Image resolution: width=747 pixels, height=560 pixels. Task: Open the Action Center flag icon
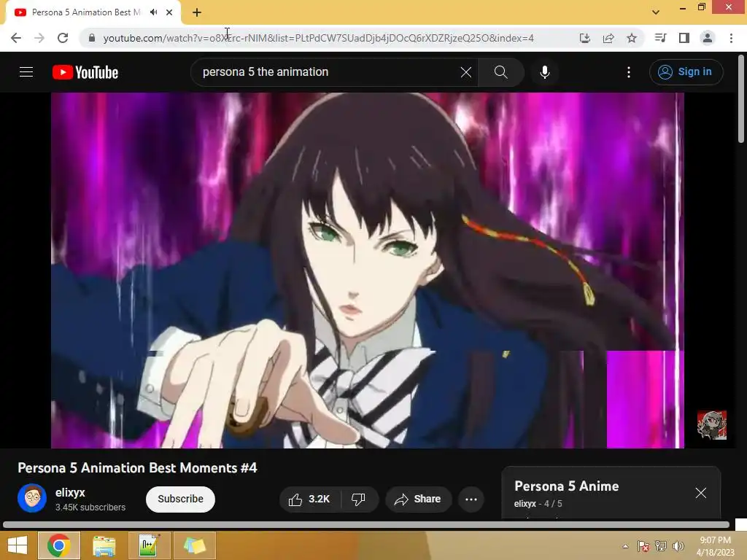[643, 546]
